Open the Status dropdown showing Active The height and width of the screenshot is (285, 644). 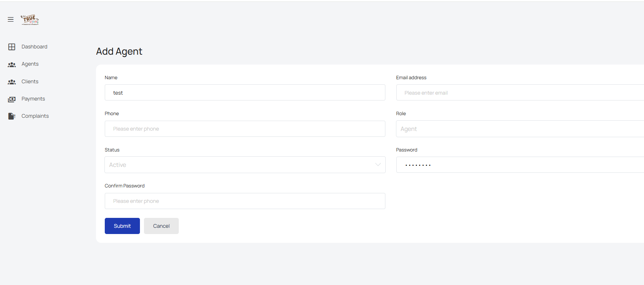coord(238,165)
